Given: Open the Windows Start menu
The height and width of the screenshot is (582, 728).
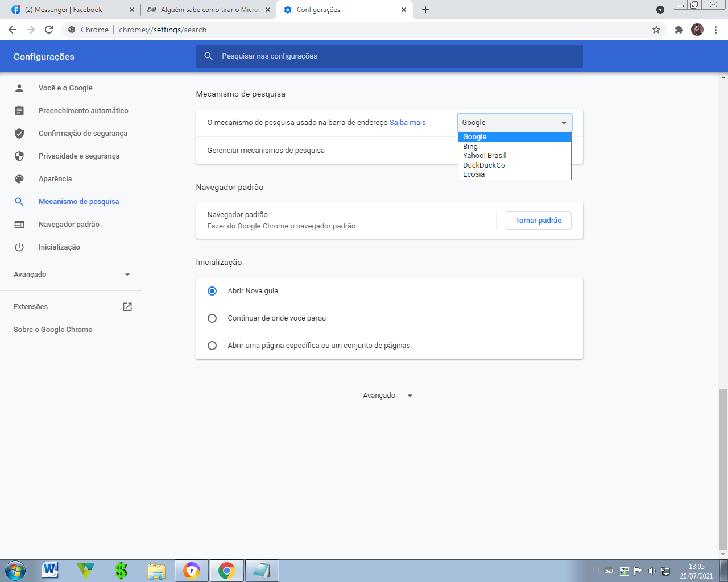Looking at the screenshot, I should pyautogui.click(x=15, y=571).
